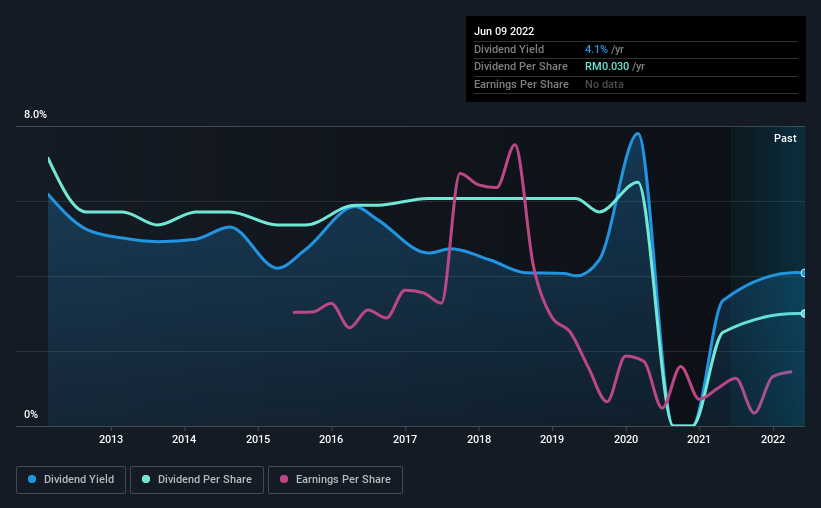Select the blue Dividend Yield endpoint marker
The width and height of the screenshot is (821, 508).
point(804,273)
